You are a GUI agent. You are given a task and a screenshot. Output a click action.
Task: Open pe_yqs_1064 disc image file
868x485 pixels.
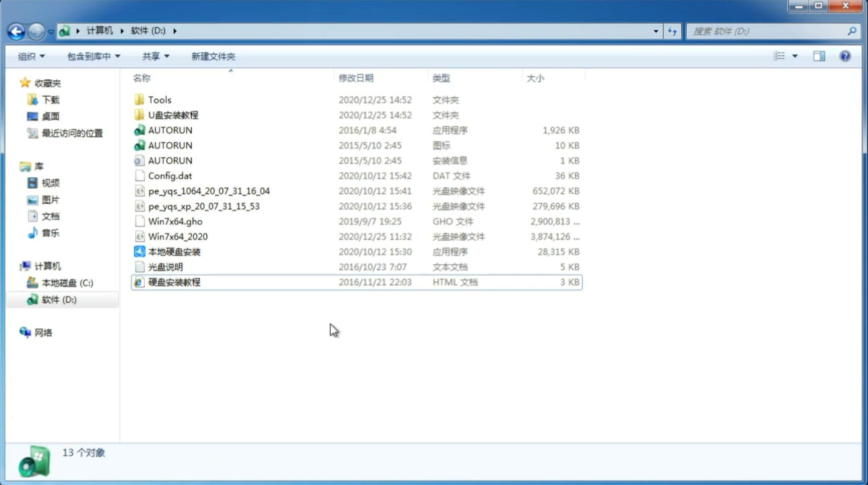point(209,191)
